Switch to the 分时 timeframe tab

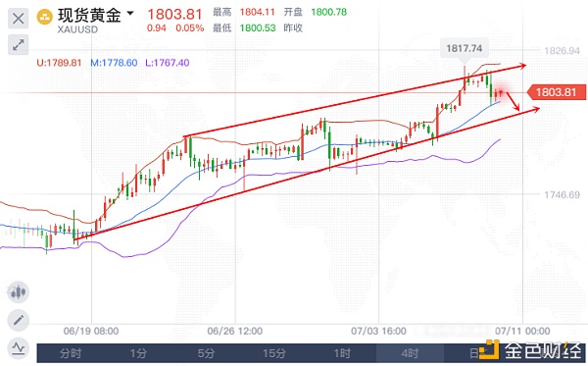(x=71, y=353)
